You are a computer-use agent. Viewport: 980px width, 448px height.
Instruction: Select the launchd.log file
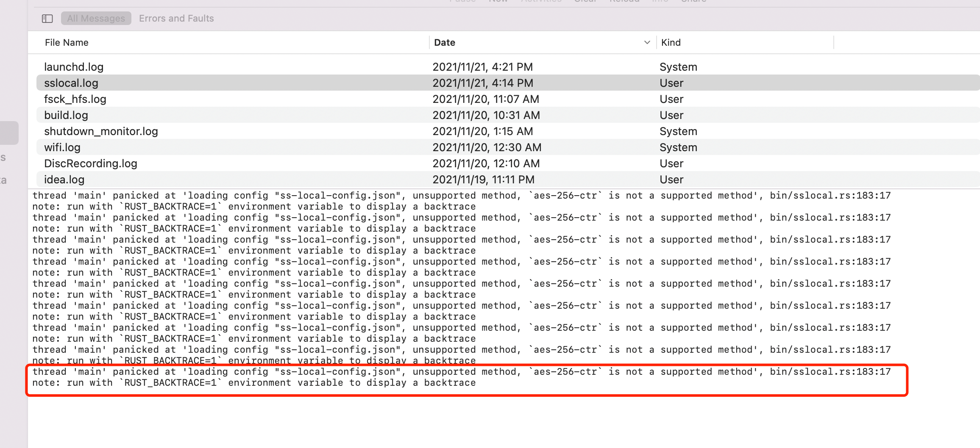(73, 66)
